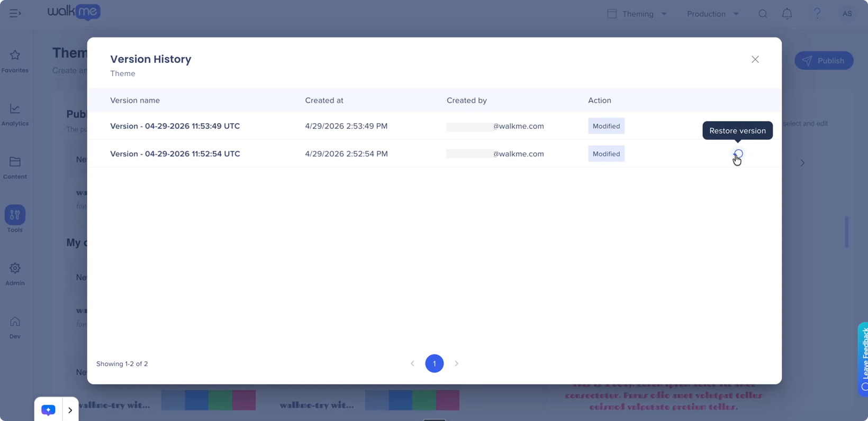Open Content section in sidebar
The height and width of the screenshot is (421, 868).
click(x=15, y=167)
